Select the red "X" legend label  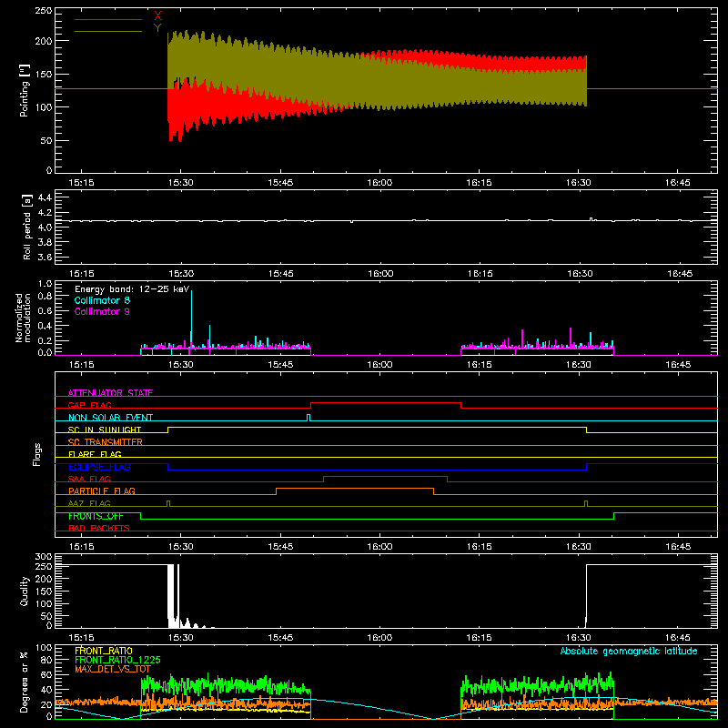157,16
